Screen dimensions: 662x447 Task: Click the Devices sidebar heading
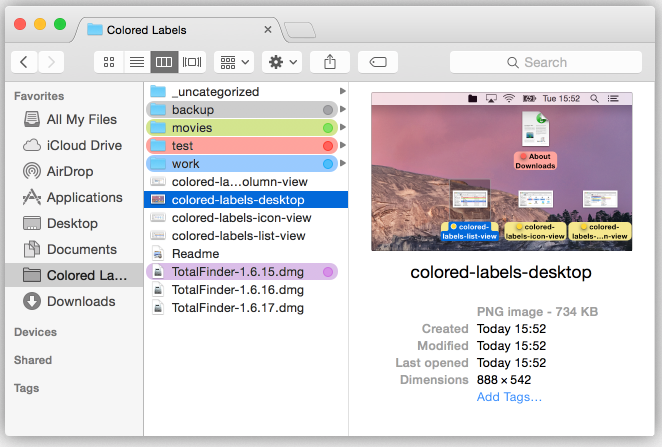(35, 332)
